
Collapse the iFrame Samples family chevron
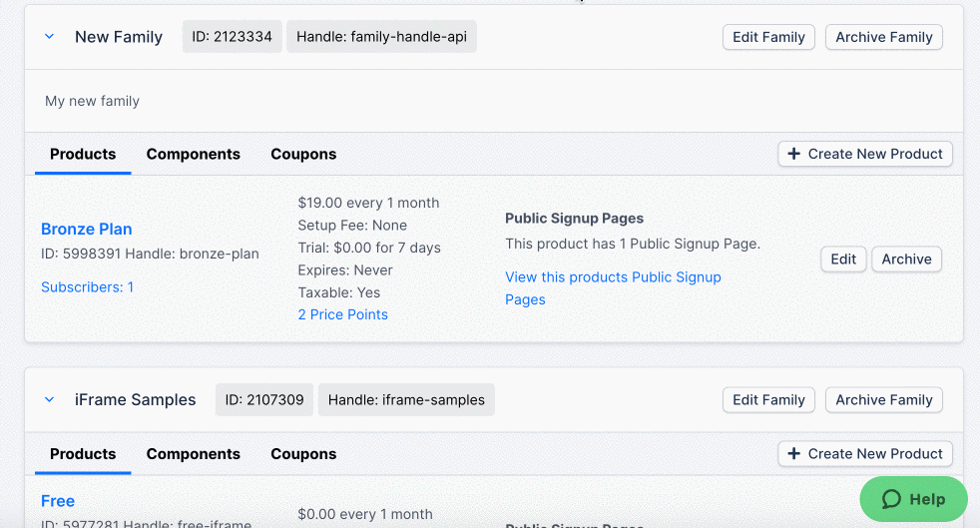(49, 400)
